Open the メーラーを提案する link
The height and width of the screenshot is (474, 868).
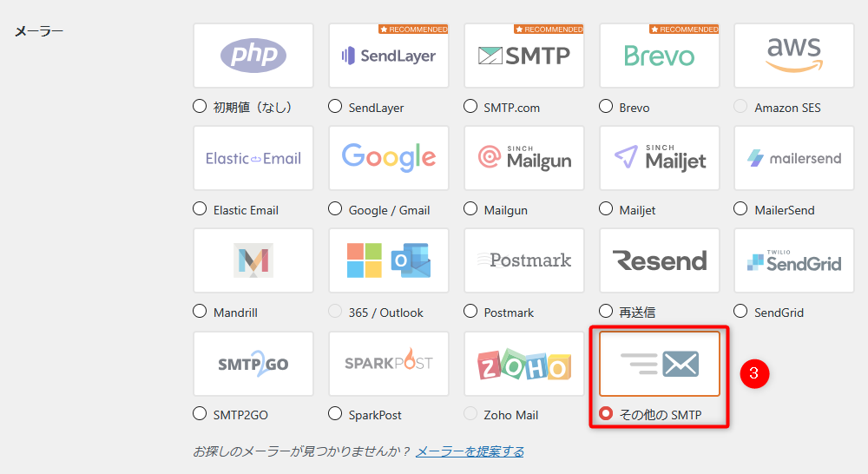tap(470, 451)
